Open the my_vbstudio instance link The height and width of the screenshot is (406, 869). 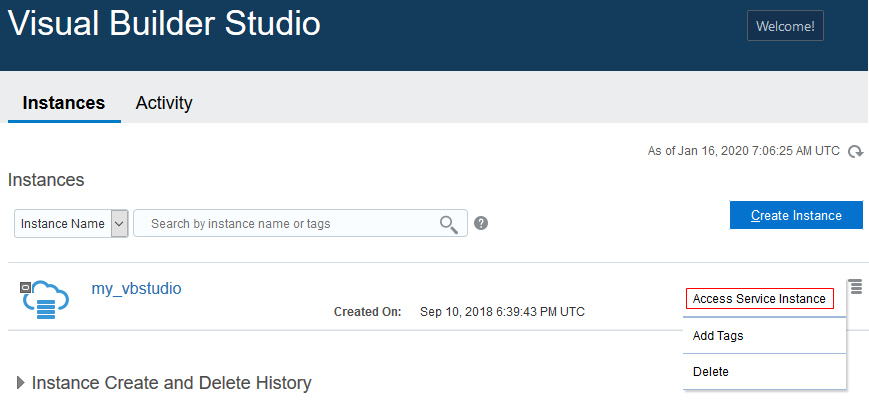click(136, 289)
